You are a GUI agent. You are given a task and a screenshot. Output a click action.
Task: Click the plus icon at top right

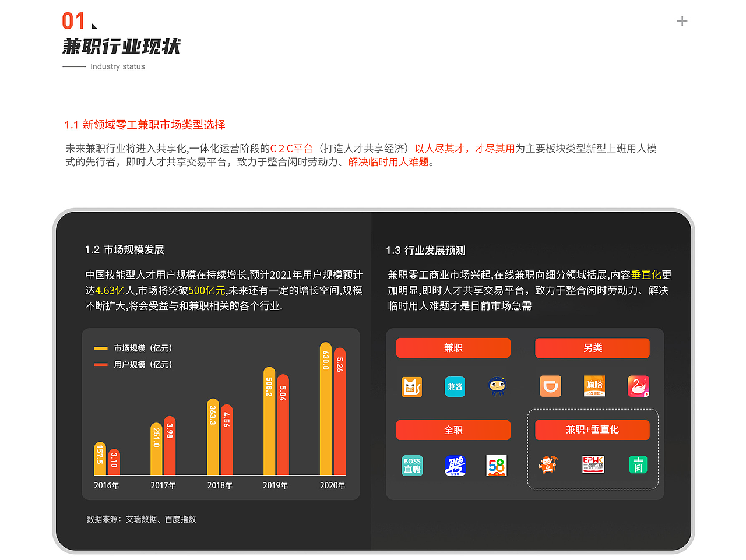pos(682,21)
